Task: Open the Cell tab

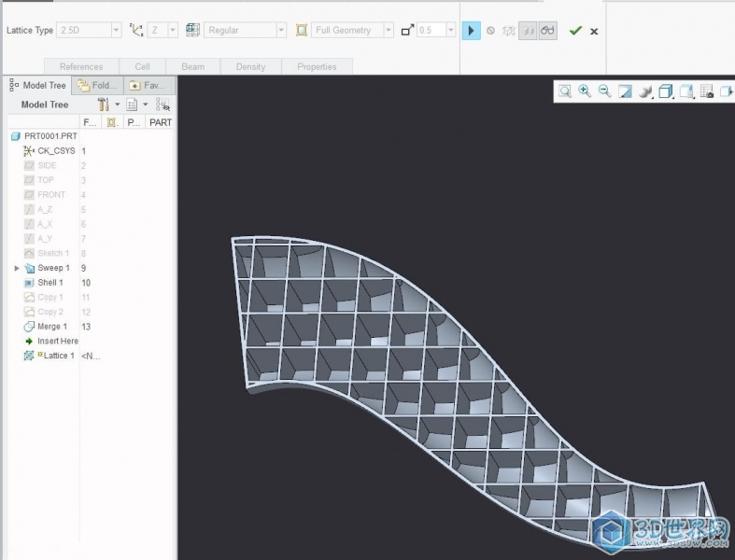Action: tap(142, 66)
